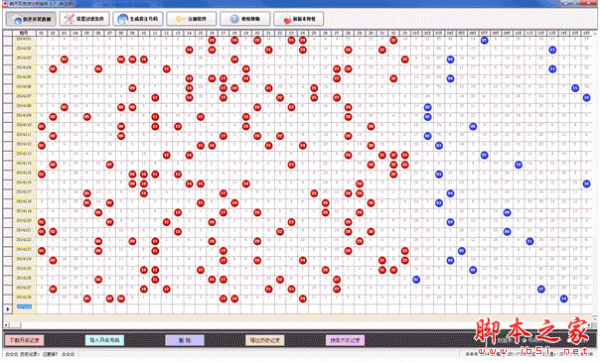Click the blue ball in row 2014110
Viewport: 600px width, 362px height.
coord(473,126)
